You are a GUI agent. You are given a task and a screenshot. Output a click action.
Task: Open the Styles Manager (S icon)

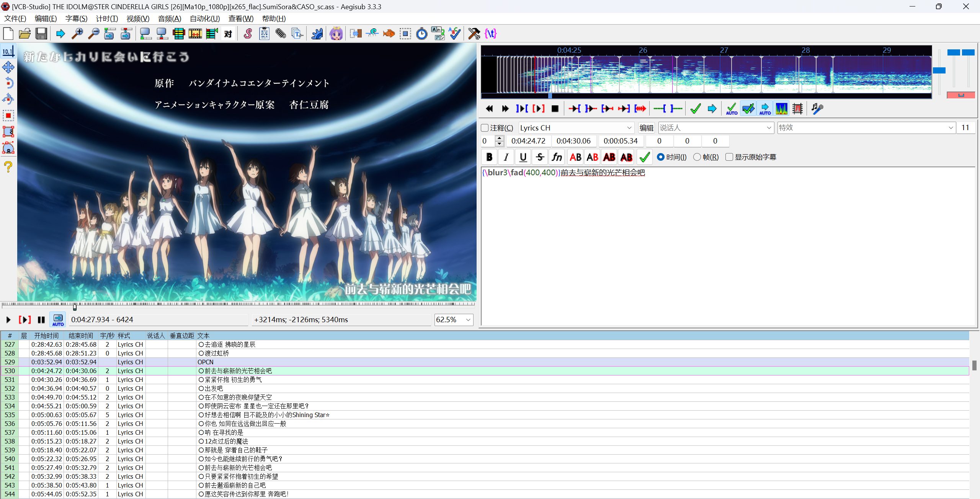[x=248, y=34]
